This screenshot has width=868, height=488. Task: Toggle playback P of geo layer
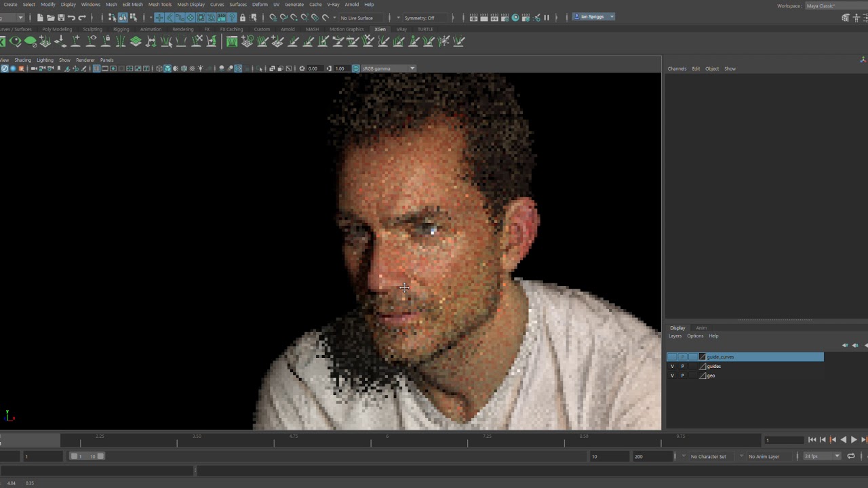coord(683,375)
